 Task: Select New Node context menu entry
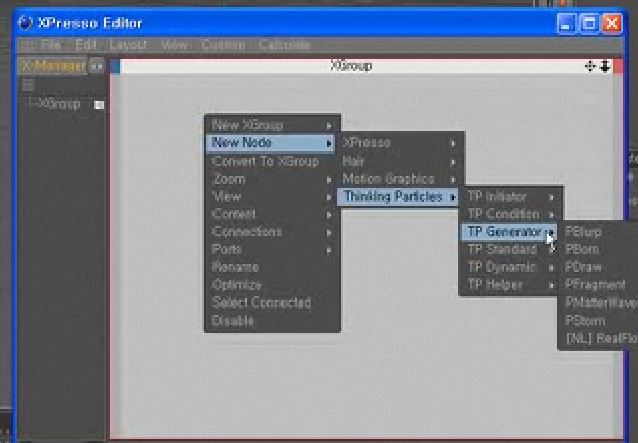point(271,143)
